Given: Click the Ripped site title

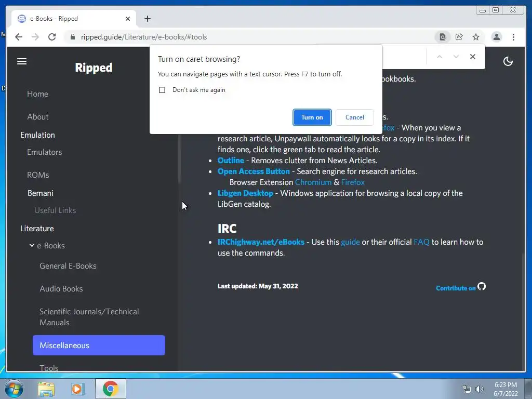Looking at the screenshot, I should pos(94,68).
